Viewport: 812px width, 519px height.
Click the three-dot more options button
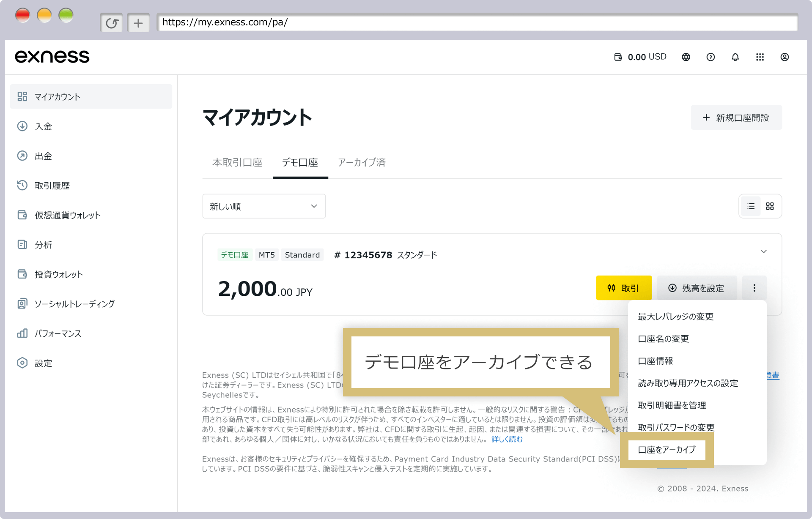click(754, 288)
